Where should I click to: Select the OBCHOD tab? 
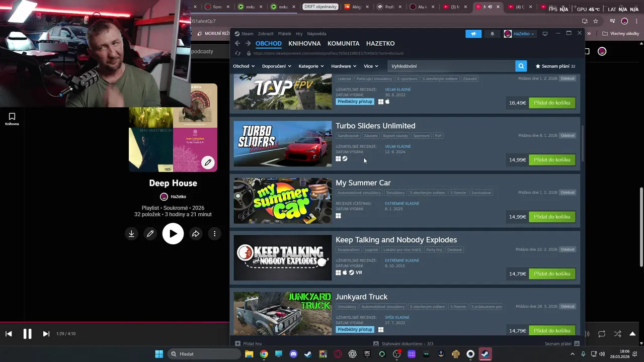pos(269,44)
